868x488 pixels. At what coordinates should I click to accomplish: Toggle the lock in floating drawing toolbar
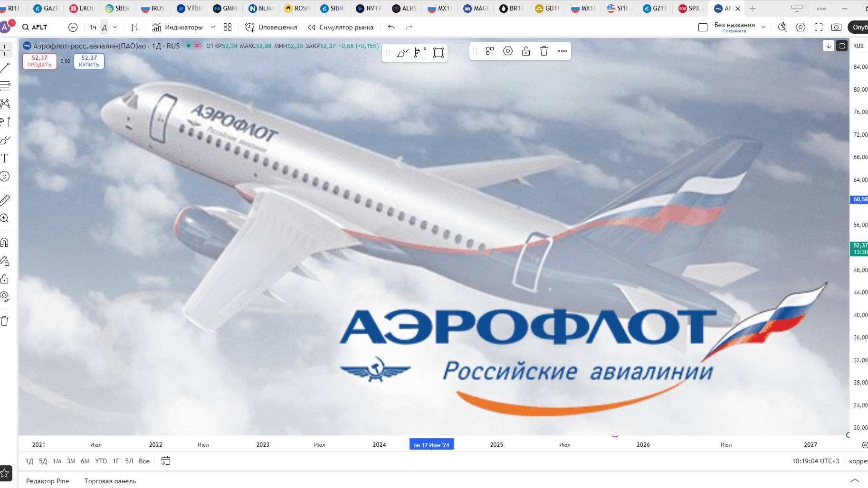pyautogui.click(x=526, y=51)
